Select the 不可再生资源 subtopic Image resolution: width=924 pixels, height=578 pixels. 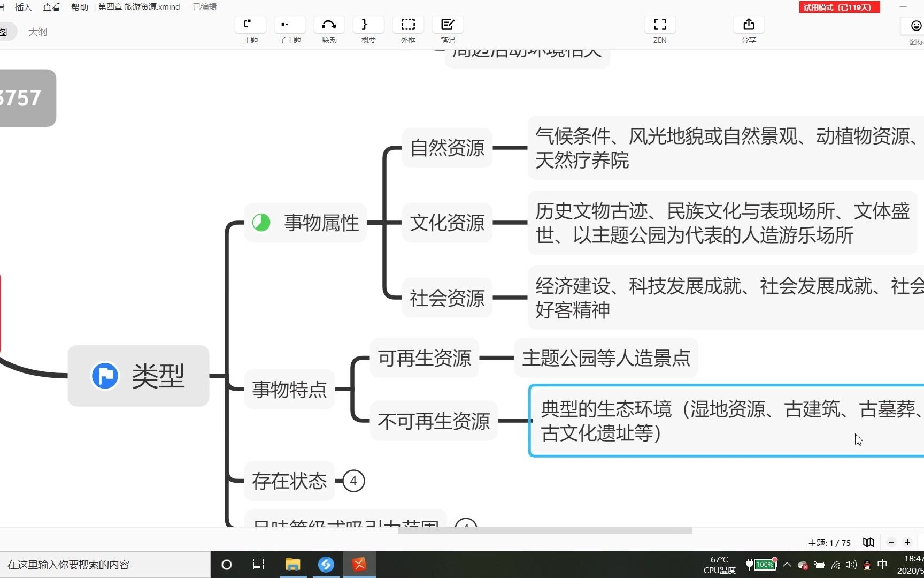(x=434, y=421)
